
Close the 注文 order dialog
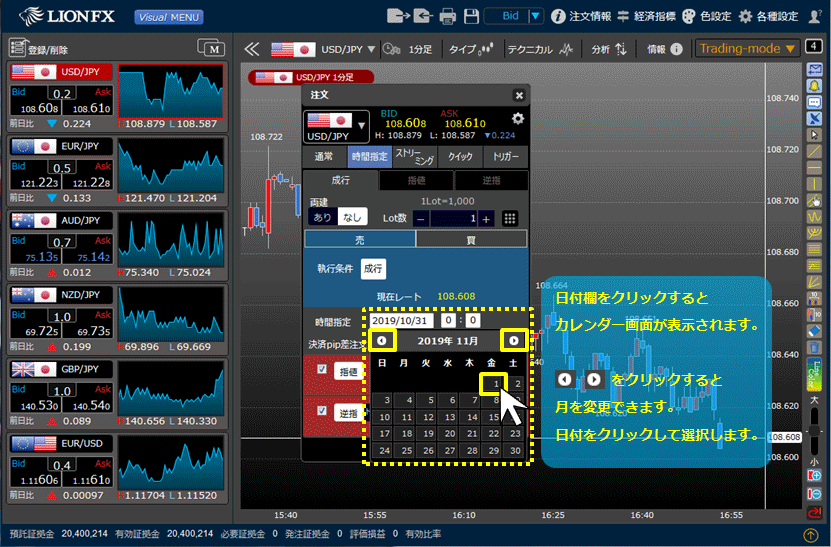519,95
